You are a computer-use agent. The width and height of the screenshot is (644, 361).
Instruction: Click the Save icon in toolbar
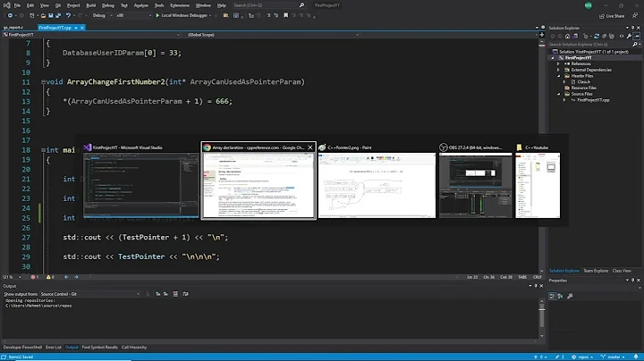click(50, 15)
